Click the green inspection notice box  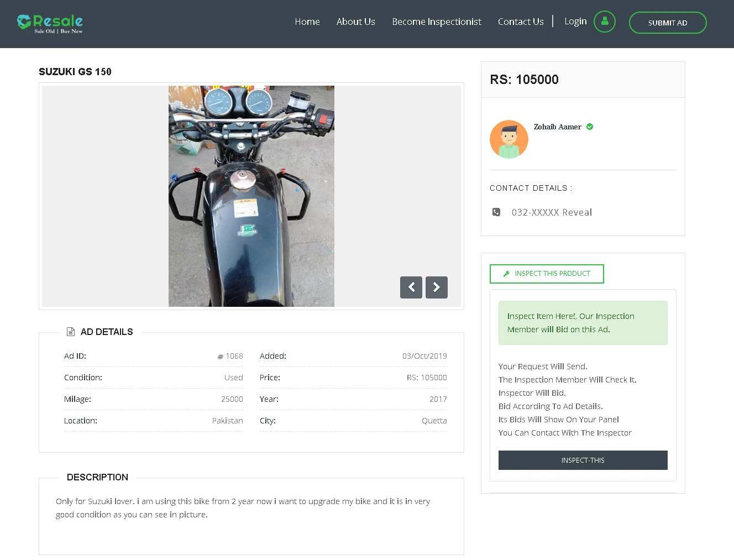coord(583,323)
